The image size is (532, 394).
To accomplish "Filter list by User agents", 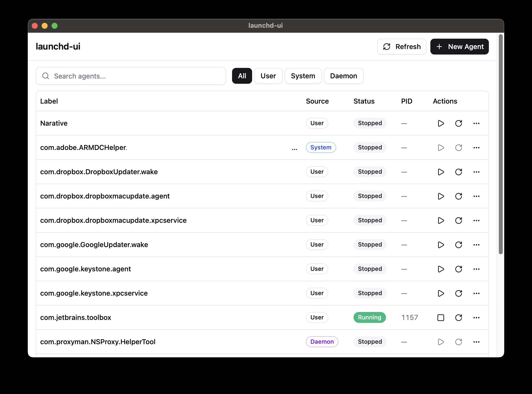I will (268, 76).
